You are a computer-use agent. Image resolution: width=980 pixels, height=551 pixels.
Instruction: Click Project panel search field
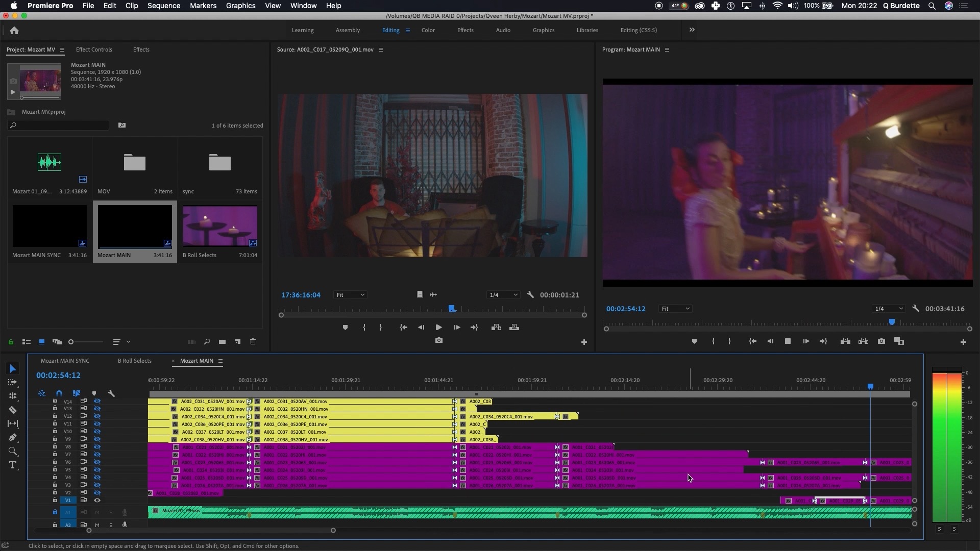pyautogui.click(x=58, y=125)
